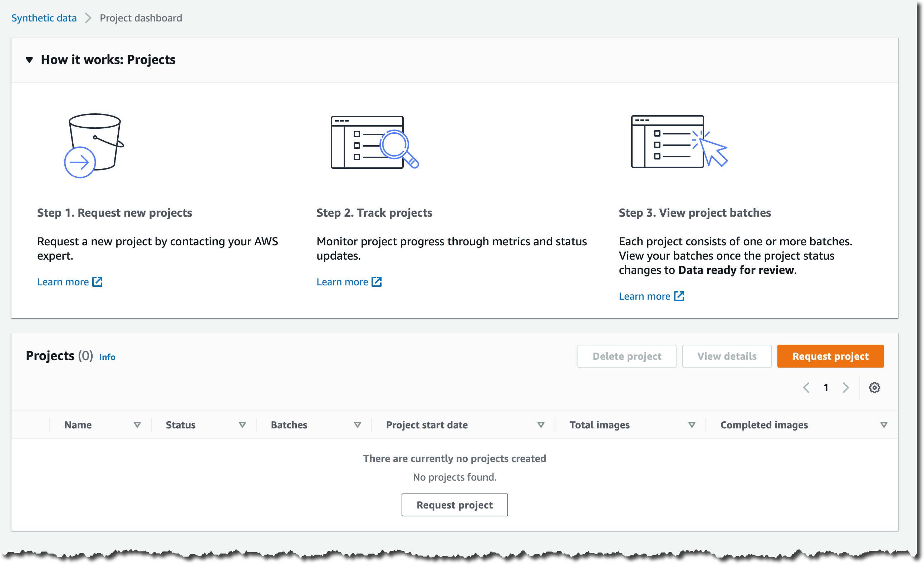Click the cursor list illustration for Step 3
The height and width of the screenshot is (565, 924).
[x=679, y=142]
